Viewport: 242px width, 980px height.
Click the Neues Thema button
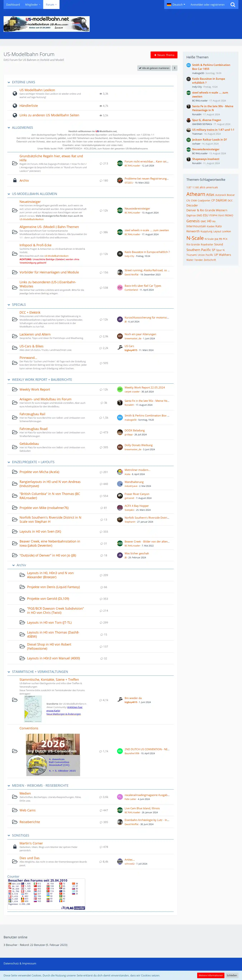(x=164, y=55)
